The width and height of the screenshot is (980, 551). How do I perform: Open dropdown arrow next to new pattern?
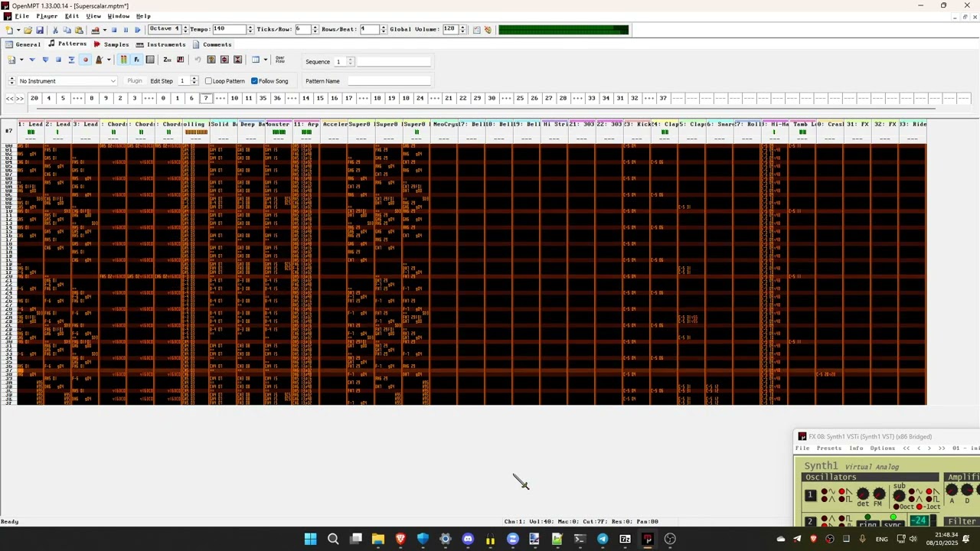[21, 60]
